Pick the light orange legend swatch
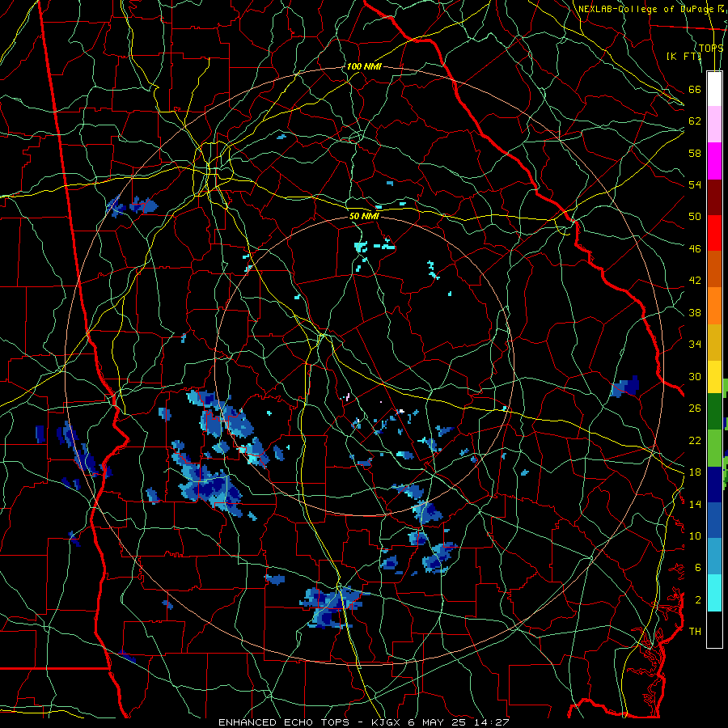 [x=714, y=306]
